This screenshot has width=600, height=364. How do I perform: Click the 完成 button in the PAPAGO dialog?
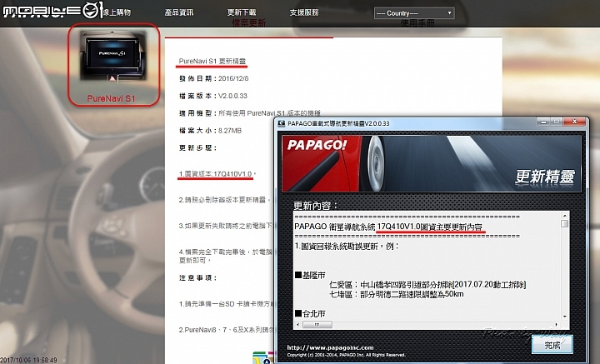coord(552,345)
